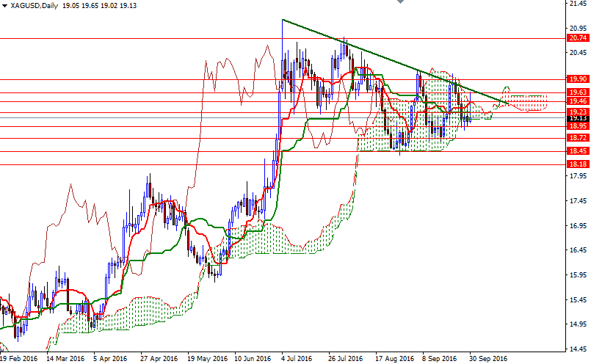Viewport: 591px width, 364px height.
Task: Click the 27 Apr 2016 date label
Action: click(x=159, y=358)
